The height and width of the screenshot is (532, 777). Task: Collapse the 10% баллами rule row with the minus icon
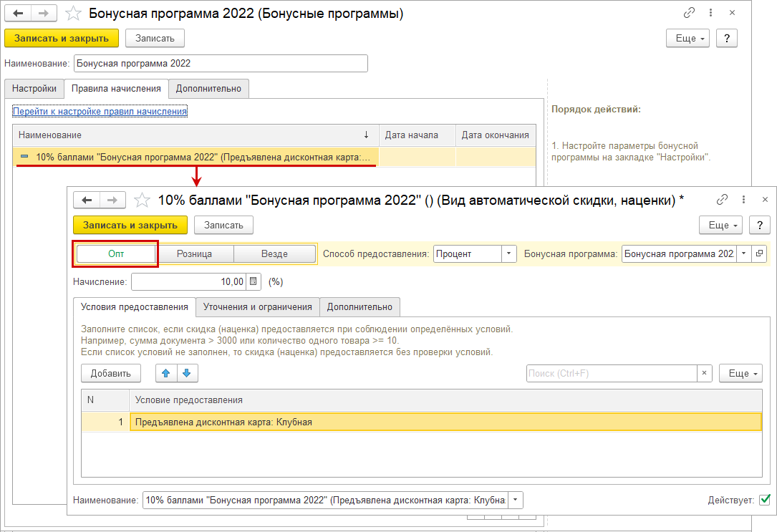(24, 157)
